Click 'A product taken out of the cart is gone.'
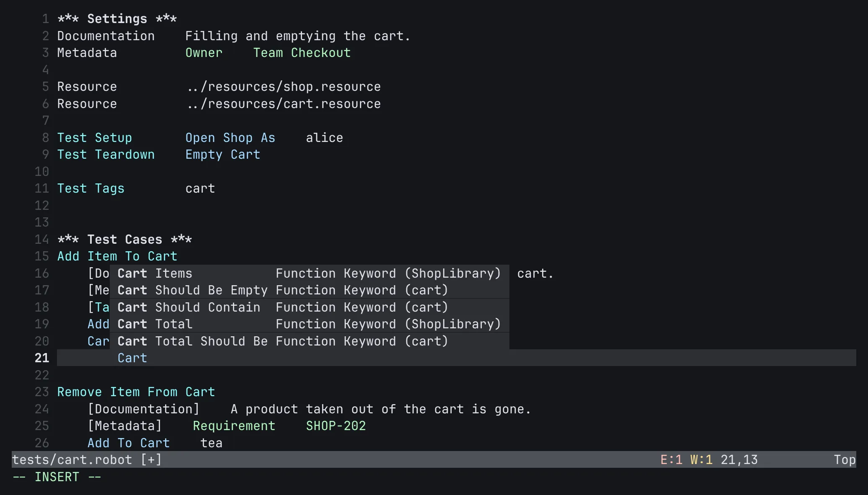 point(381,409)
